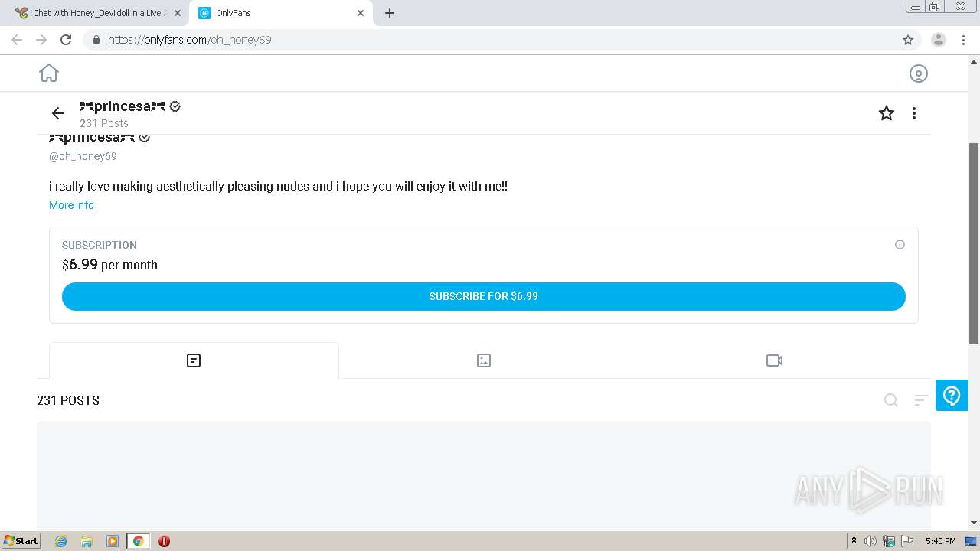
Task: Open the Chrome three-dot menu
Action: point(963,40)
